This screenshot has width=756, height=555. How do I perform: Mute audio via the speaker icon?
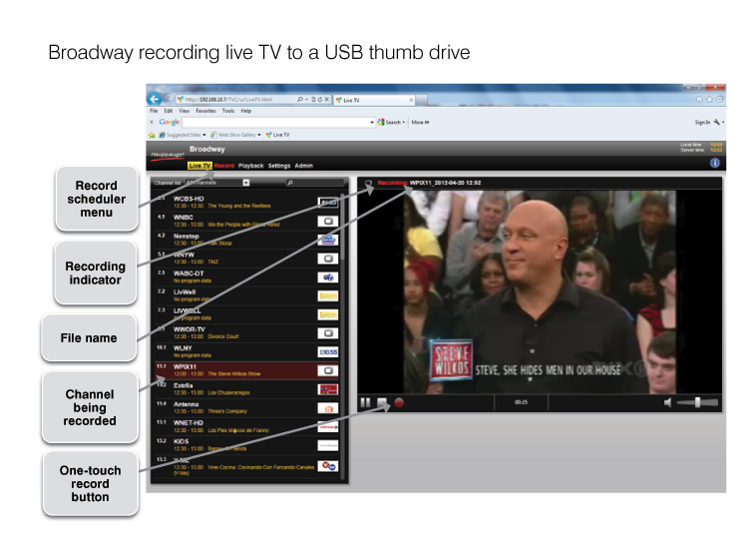[x=667, y=402]
